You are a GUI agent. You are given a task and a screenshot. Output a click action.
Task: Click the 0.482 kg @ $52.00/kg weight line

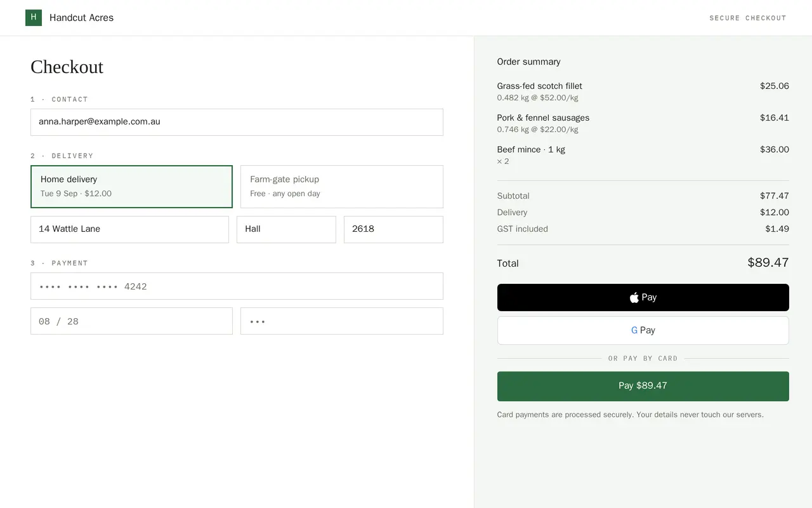pyautogui.click(x=537, y=98)
